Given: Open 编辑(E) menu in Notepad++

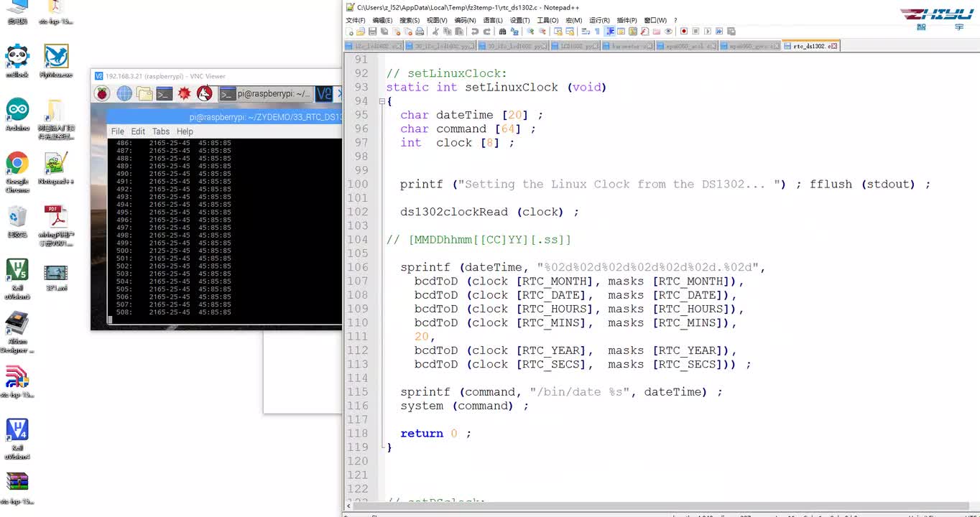Looking at the screenshot, I should 382,20.
